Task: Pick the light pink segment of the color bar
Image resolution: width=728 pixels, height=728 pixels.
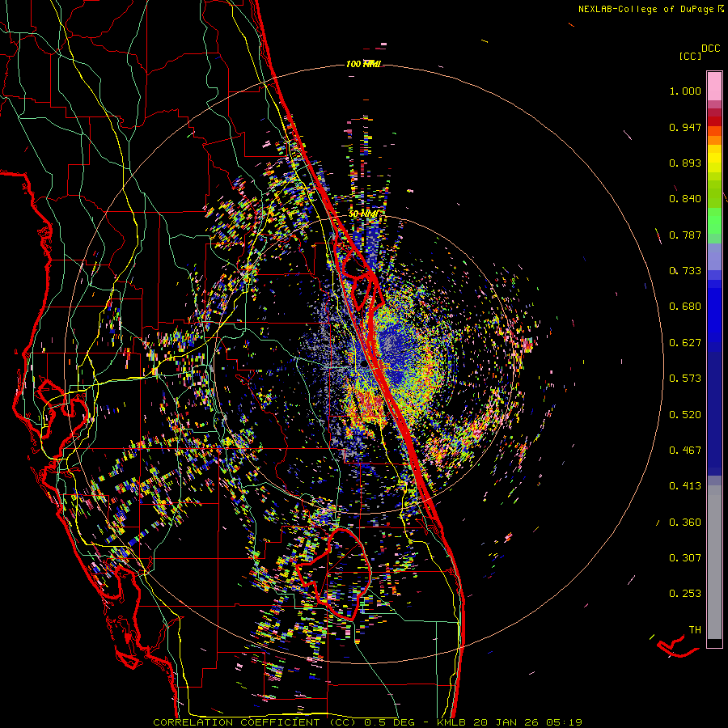Action: tap(714, 87)
